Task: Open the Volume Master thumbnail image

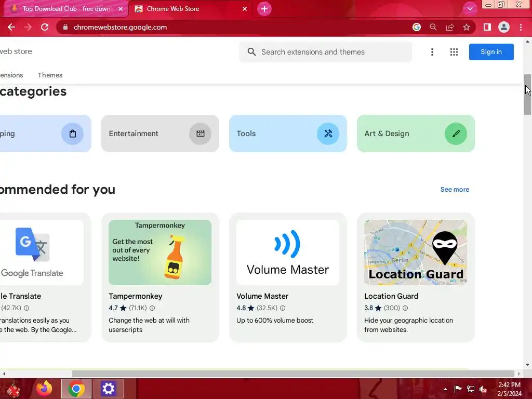Action: point(288,252)
